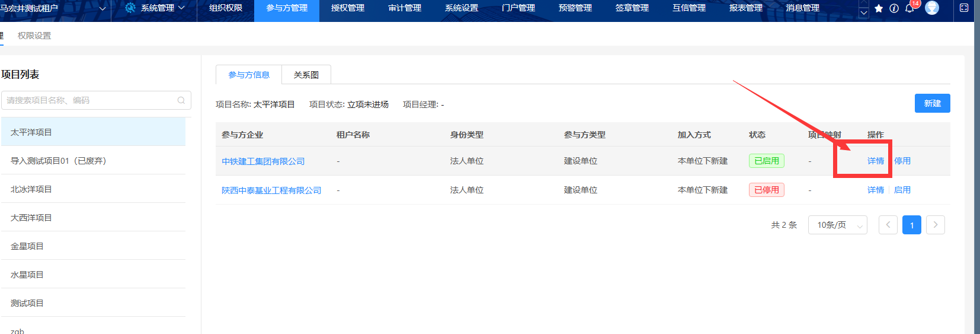
Task: Select 金星项目 in project list
Action: click(92, 246)
